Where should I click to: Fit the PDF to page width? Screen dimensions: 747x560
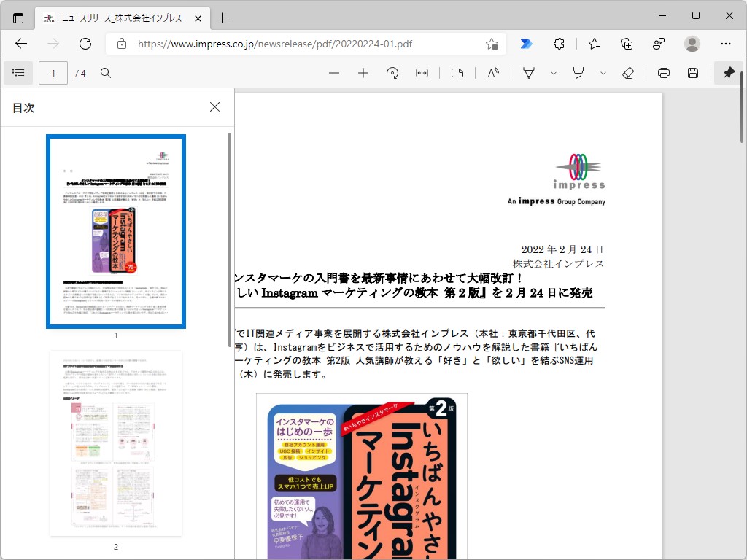click(422, 73)
